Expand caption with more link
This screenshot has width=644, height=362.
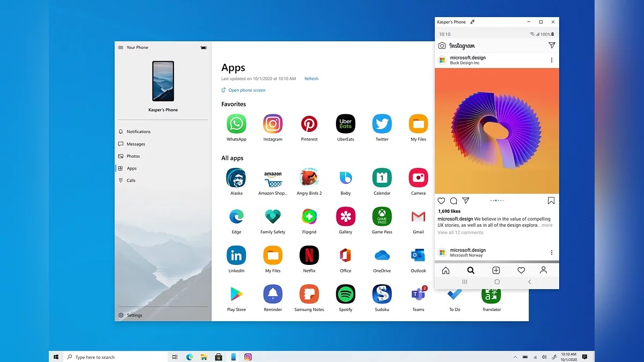(x=547, y=225)
